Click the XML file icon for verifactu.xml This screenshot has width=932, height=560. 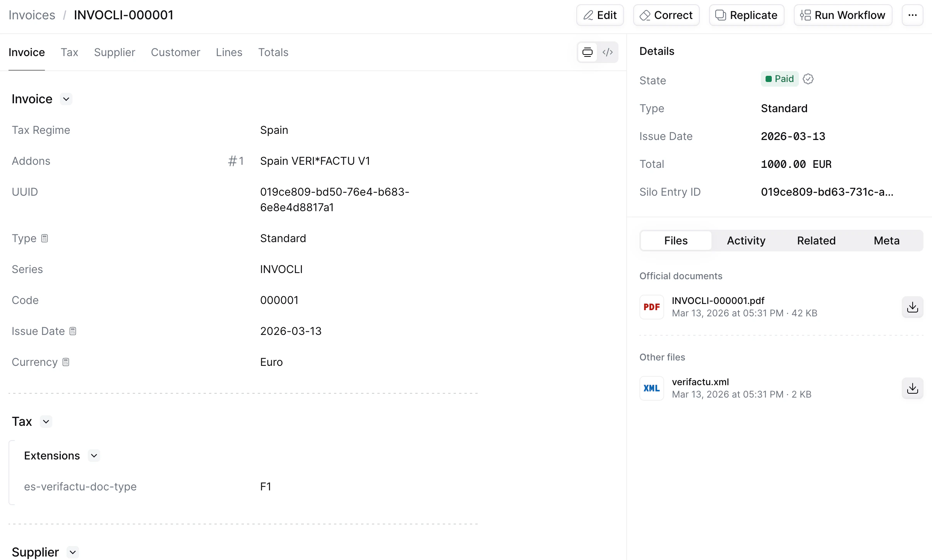pos(652,388)
